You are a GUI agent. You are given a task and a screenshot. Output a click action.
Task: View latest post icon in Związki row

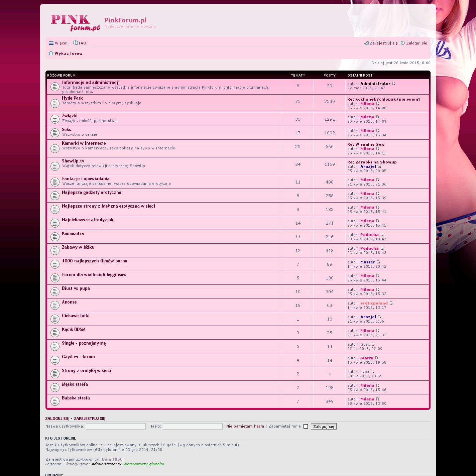click(378, 117)
